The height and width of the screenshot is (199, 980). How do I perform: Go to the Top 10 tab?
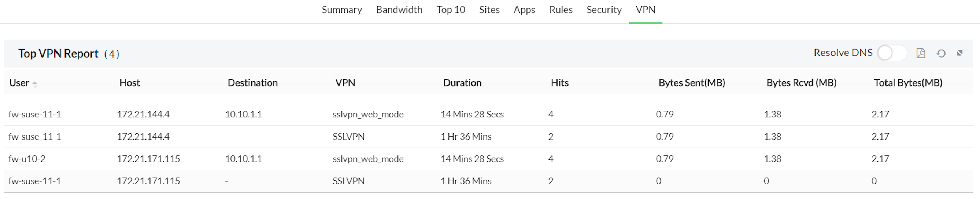click(x=451, y=10)
